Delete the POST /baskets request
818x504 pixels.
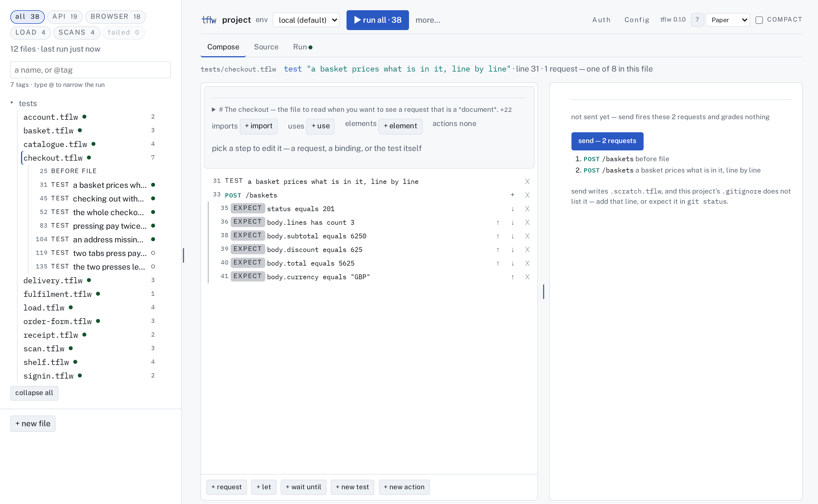[x=527, y=195]
